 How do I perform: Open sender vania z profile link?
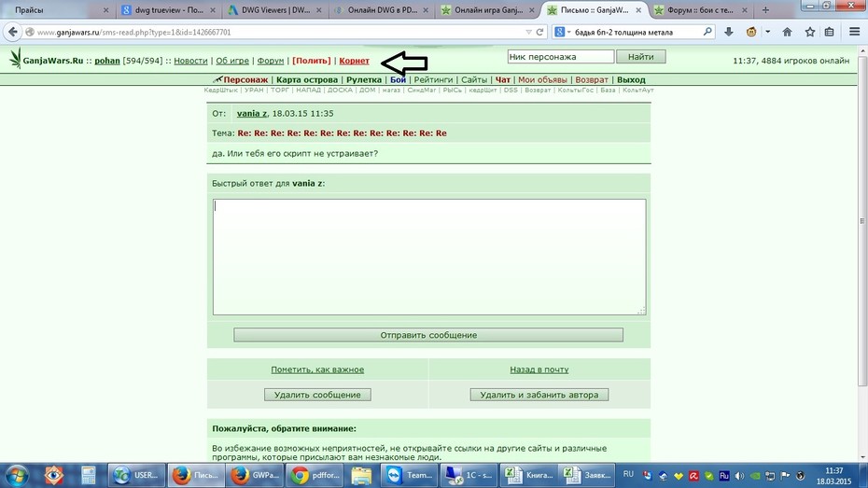point(252,113)
